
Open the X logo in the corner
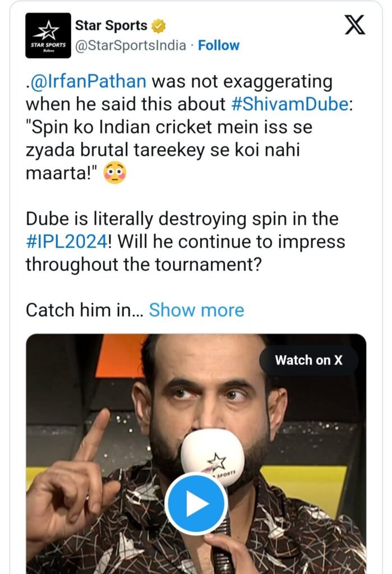click(x=354, y=25)
